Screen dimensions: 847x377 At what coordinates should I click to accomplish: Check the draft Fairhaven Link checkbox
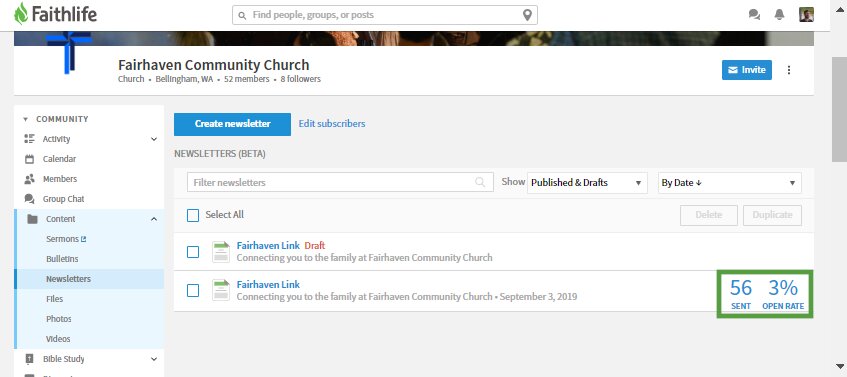coord(193,252)
